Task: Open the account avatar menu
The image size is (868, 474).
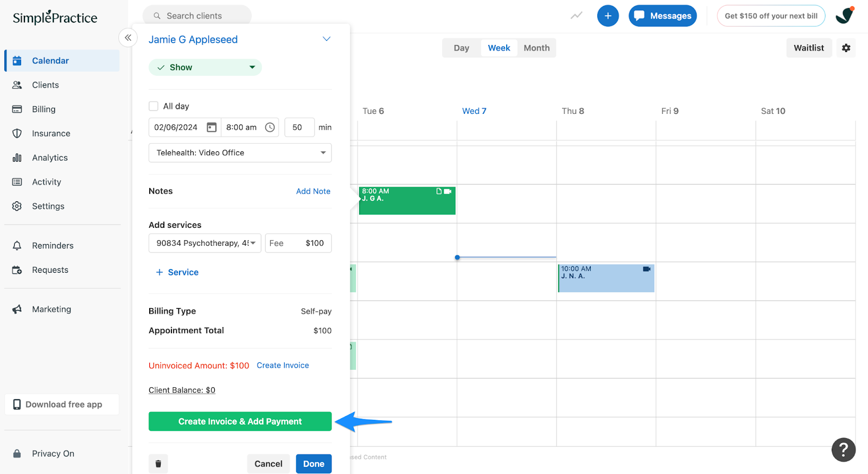Action: point(844,15)
